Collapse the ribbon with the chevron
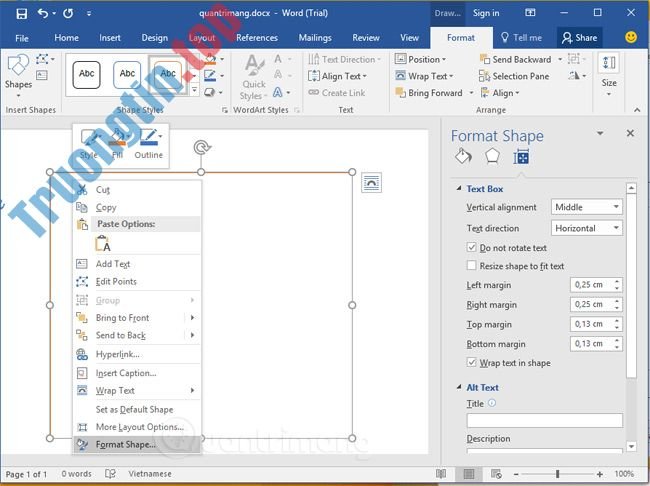 tap(637, 110)
